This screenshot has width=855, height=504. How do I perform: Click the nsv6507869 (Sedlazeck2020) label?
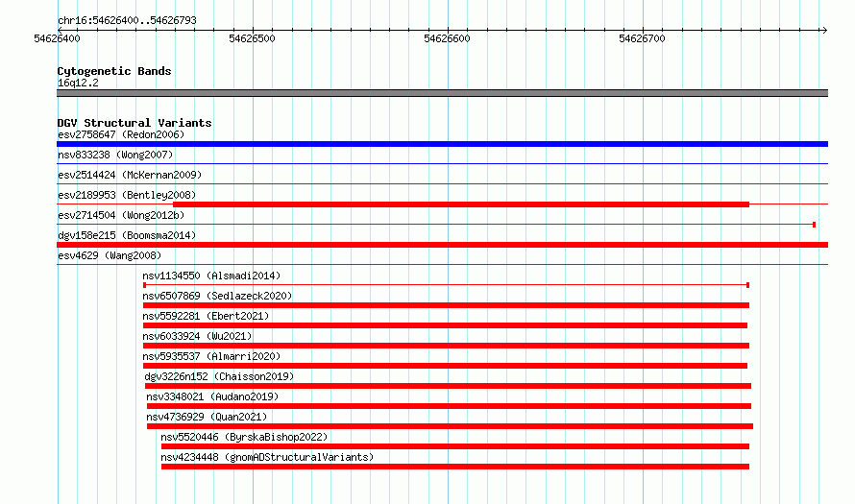coord(217,296)
